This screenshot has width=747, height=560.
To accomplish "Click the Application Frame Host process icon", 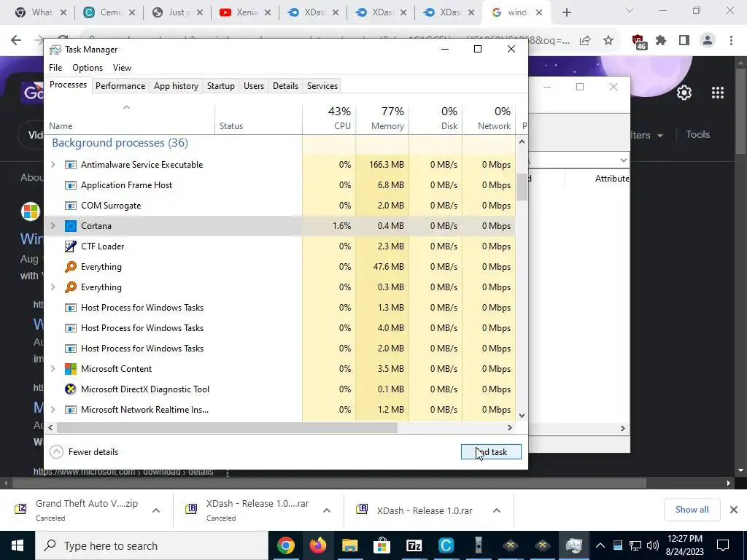I will tap(71, 185).
